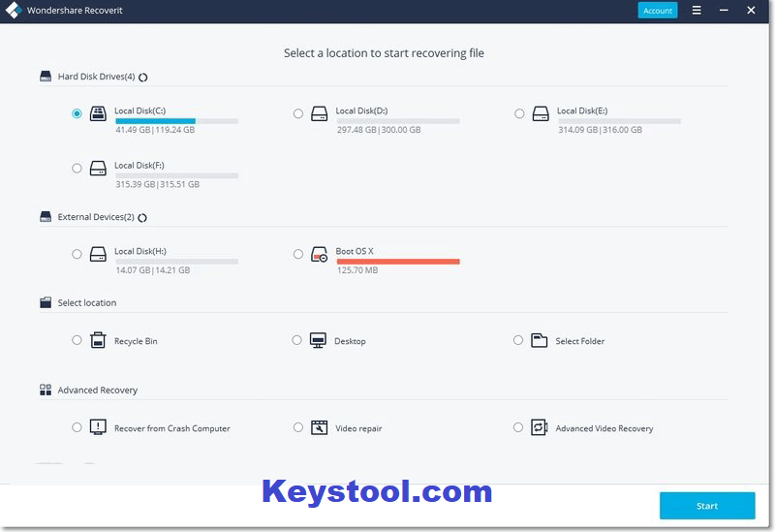Click the Local Disk(E:) drive icon

541,113
